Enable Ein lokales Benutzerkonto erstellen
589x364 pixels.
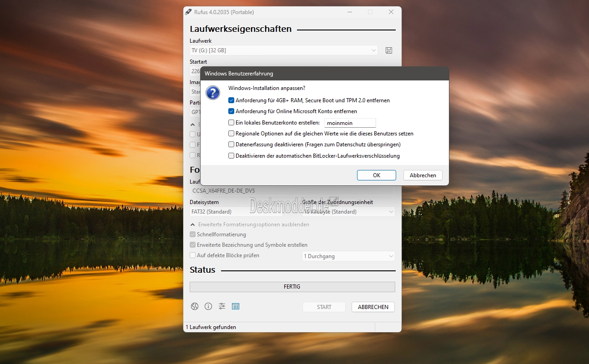pos(232,123)
